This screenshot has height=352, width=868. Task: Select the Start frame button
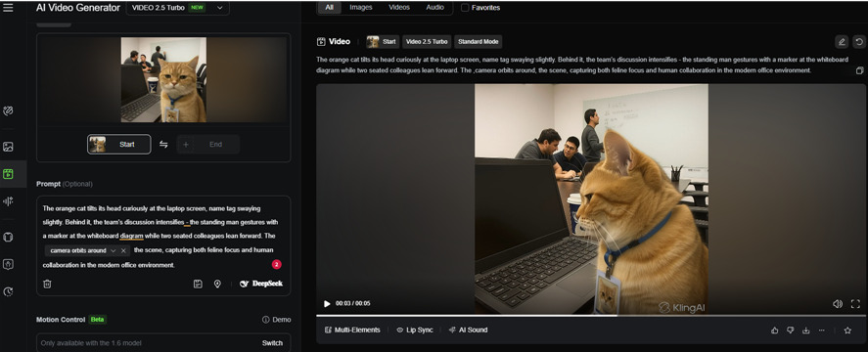(x=119, y=145)
